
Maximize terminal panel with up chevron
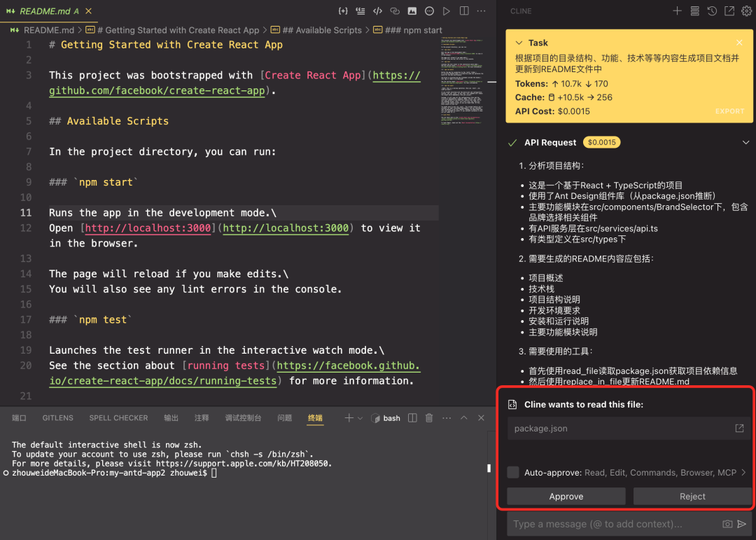coord(464,418)
